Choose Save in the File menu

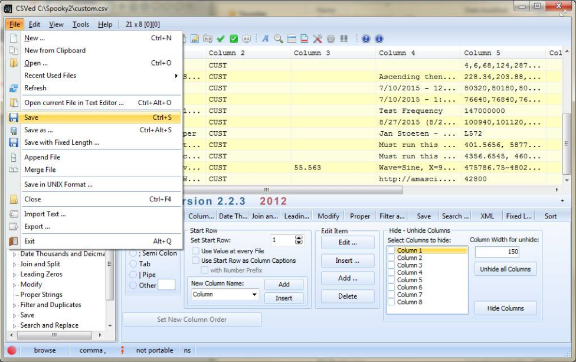coord(94,118)
